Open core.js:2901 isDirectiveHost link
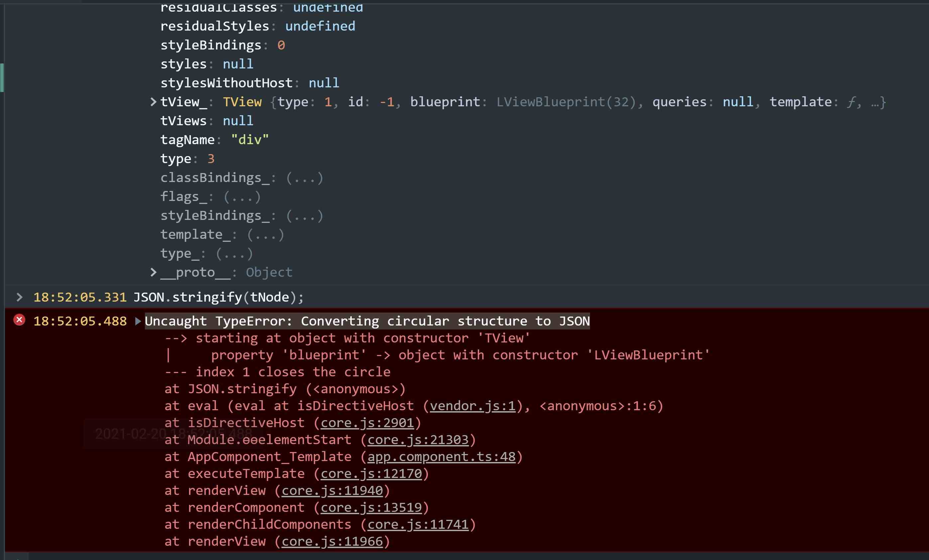 click(367, 423)
